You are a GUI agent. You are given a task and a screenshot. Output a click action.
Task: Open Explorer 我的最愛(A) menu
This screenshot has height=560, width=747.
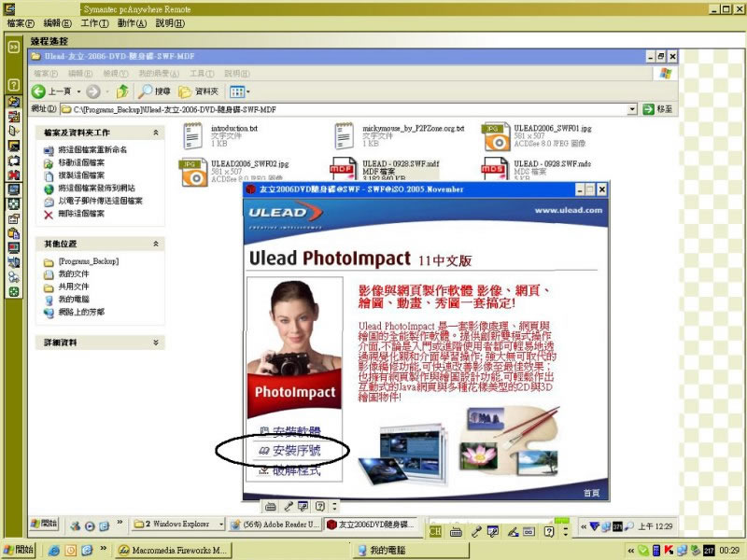pos(159,74)
